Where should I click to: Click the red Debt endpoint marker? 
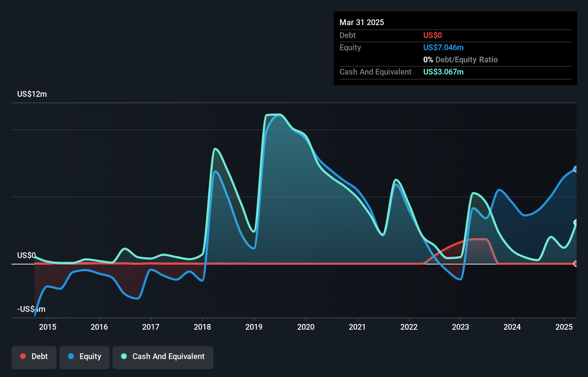[x=576, y=264]
